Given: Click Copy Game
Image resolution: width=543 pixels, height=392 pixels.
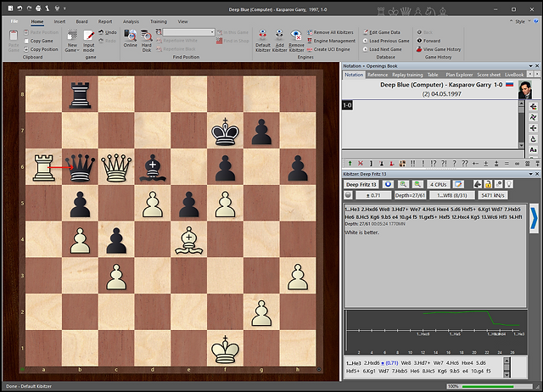Looking at the screenshot, I should (x=38, y=41).
